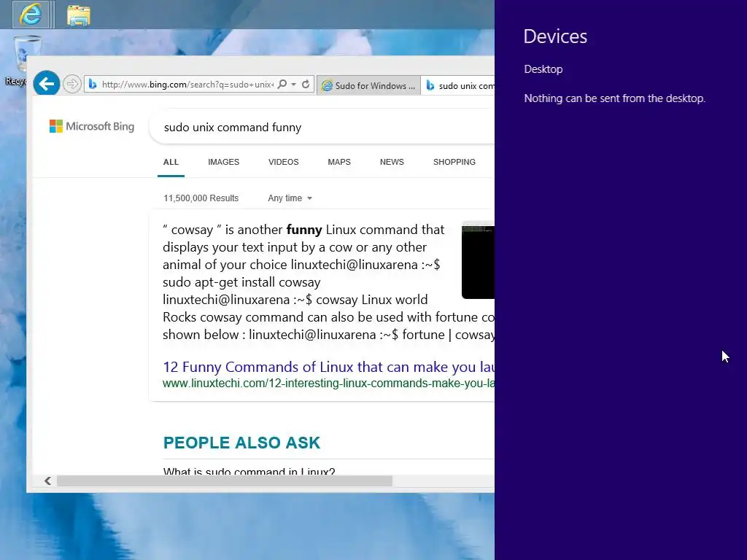This screenshot has width=747, height=560.
Task: Go back with the browser back arrow
Action: (x=47, y=84)
